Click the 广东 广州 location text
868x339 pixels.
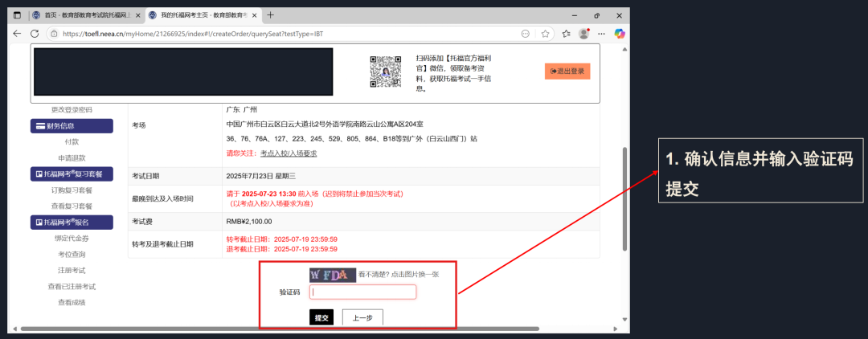point(243,110)
